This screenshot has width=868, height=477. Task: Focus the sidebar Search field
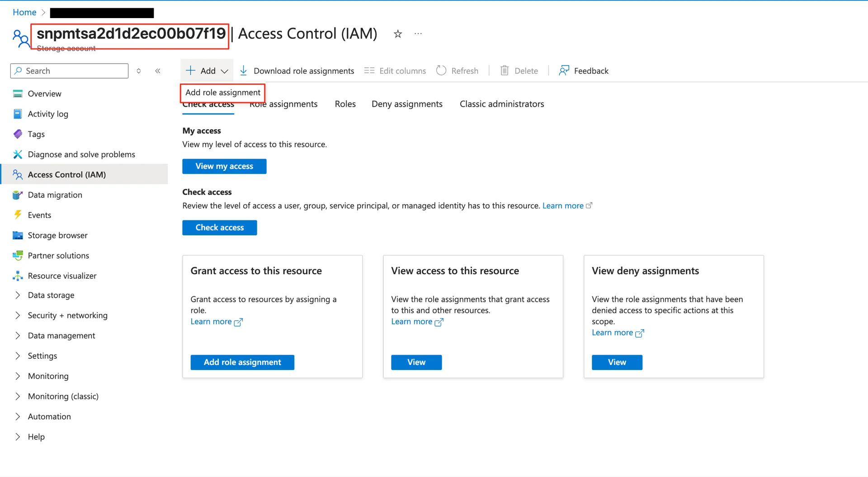click(70, 71)
